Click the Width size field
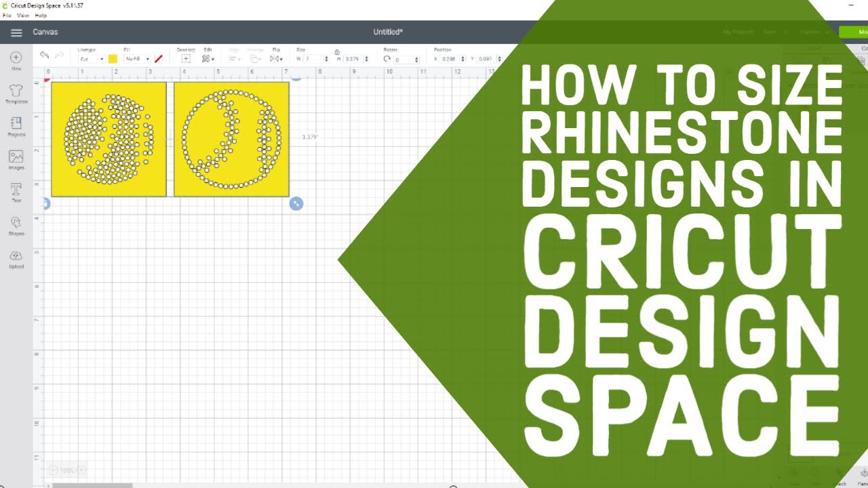 pos(313,59)
